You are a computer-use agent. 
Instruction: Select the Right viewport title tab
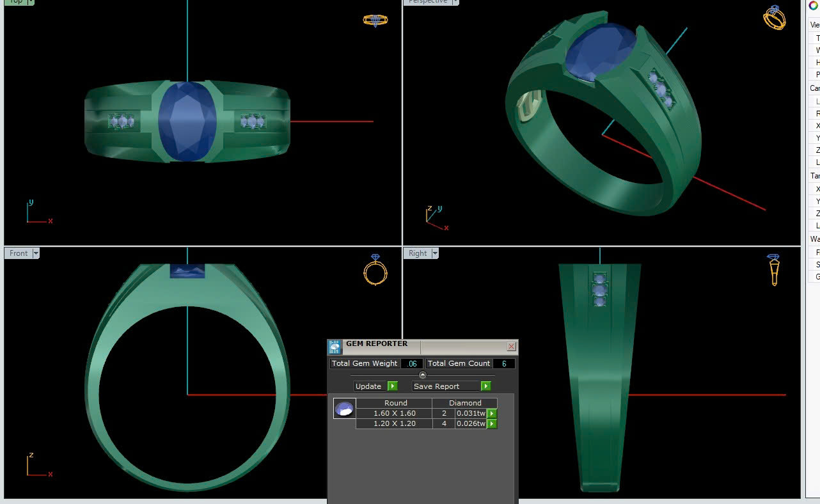418,253
